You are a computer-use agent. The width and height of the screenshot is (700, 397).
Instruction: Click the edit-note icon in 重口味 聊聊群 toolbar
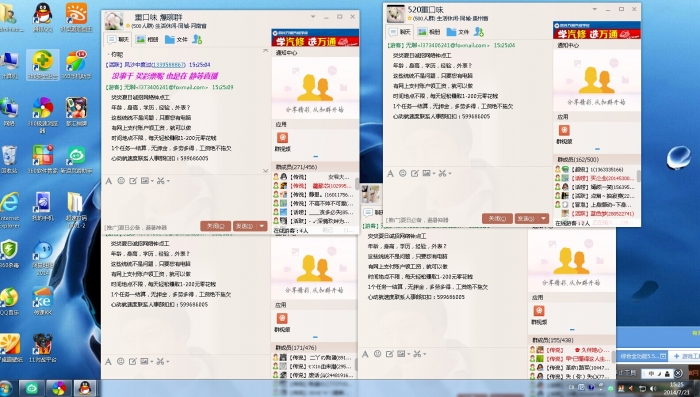133,181
